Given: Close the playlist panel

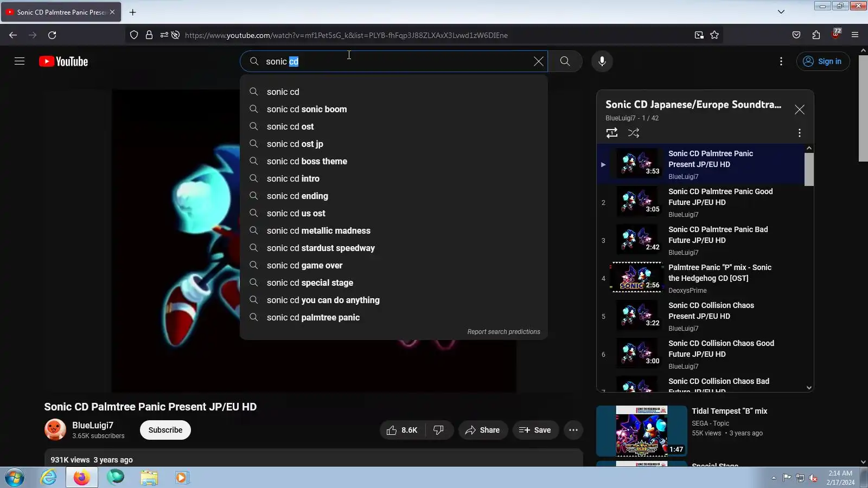Looking at the screenshot, I should point(800,110).
